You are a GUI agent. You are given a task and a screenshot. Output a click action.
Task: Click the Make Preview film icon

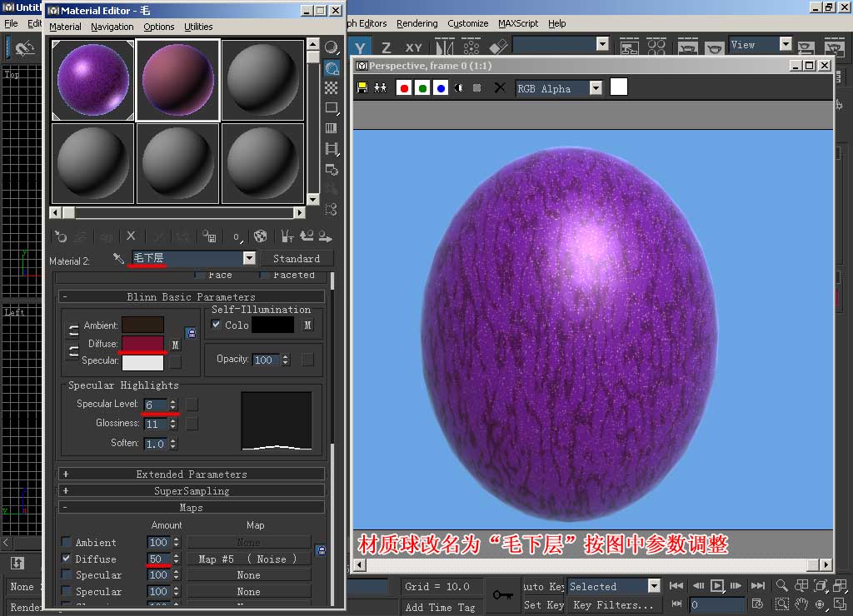pos(332,148)
